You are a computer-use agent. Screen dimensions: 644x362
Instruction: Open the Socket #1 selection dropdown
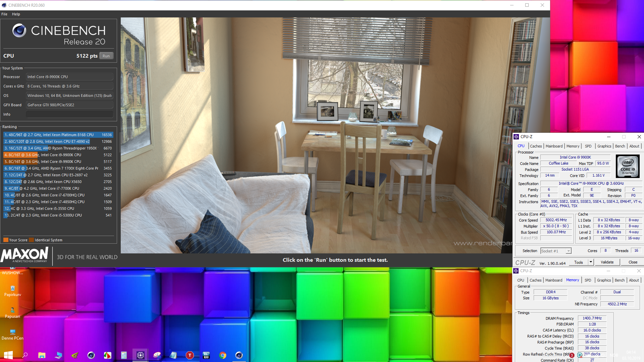pos(556,251)
